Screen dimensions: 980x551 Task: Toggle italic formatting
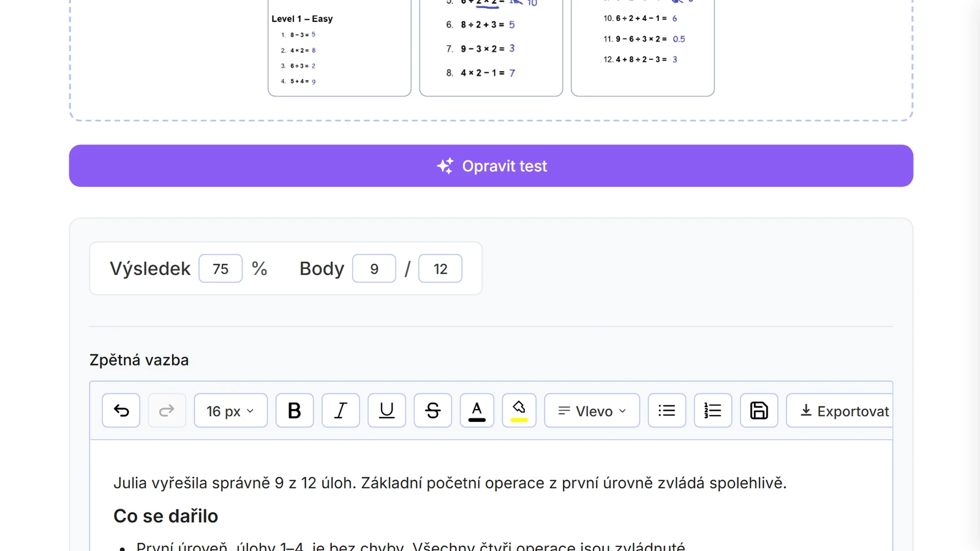point(341,410)
